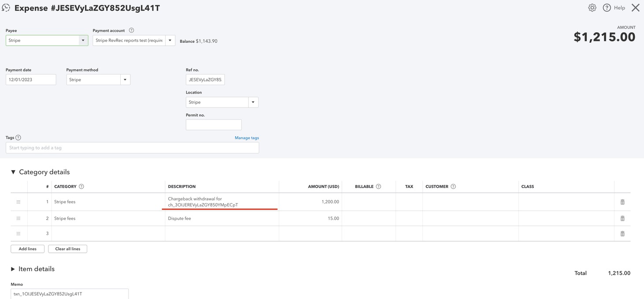Click the Memo field
Screen dimensions: 644x299
pos(70,294)
